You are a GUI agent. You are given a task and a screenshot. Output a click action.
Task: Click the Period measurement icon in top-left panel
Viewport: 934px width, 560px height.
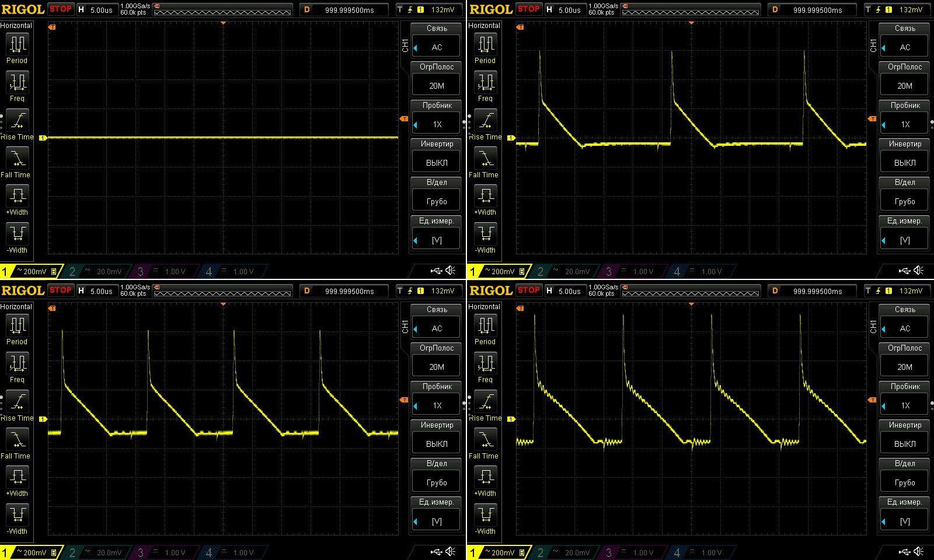point(17,44)
